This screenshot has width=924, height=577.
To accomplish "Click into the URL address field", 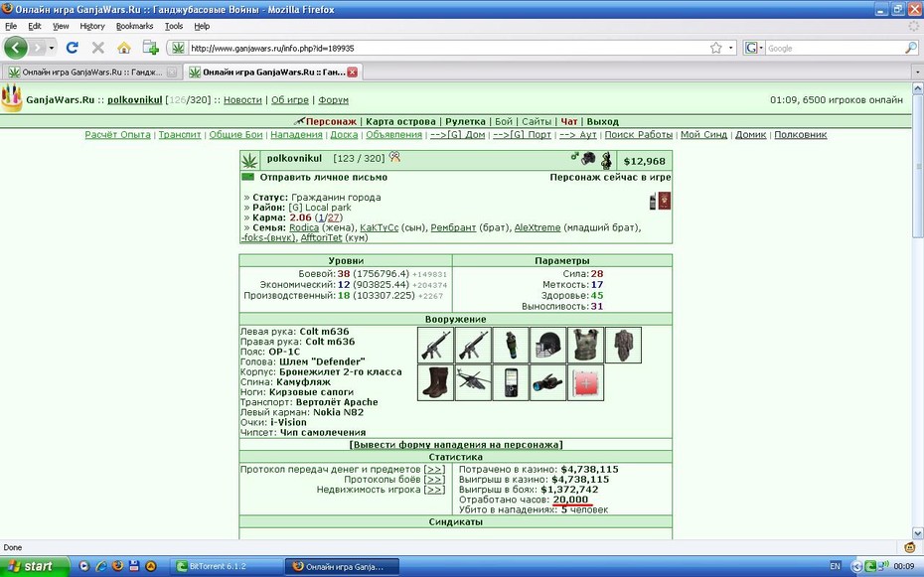I will coord(448,49).
